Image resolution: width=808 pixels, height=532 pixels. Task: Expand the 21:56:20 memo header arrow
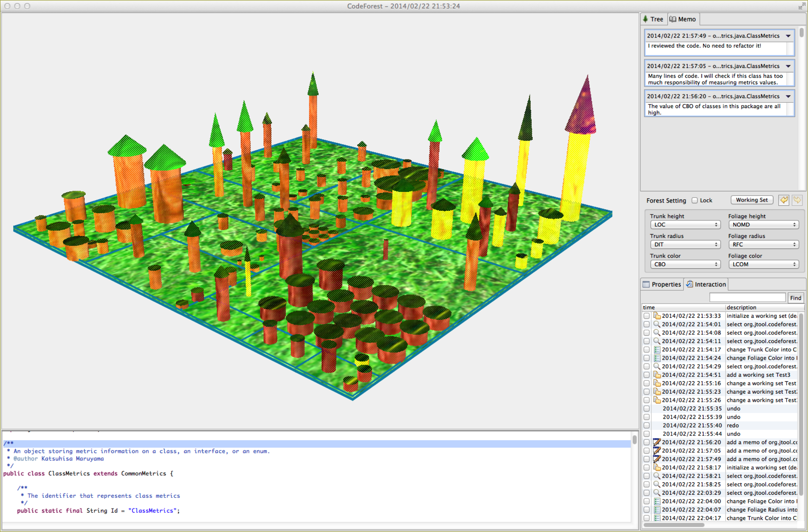[x=788, y=96]
